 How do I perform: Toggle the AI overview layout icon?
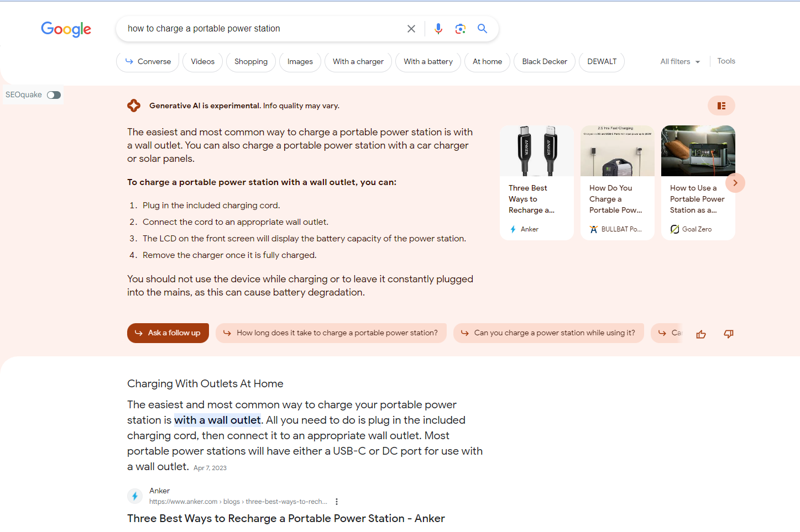(721, 106)
